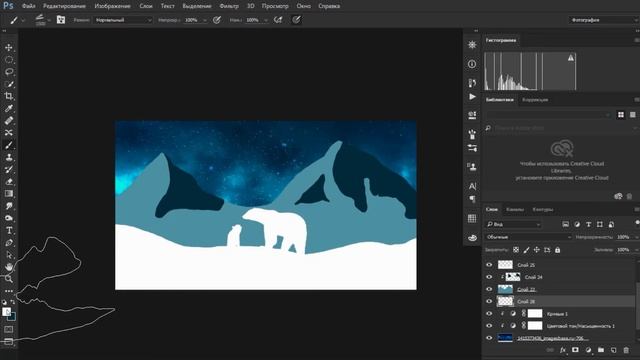Toggle lock all for layer

point(558,250)
